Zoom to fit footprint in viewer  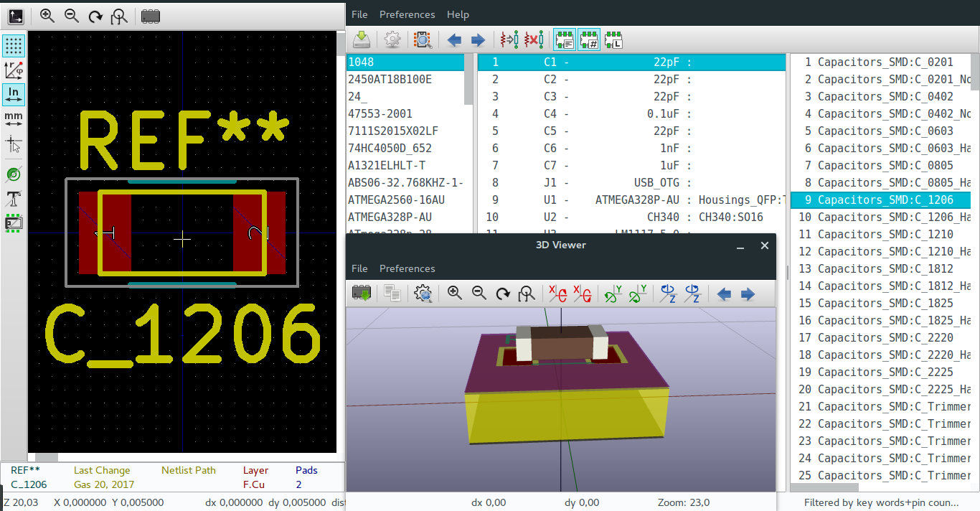pyautogui.click(x=120, y=16)
